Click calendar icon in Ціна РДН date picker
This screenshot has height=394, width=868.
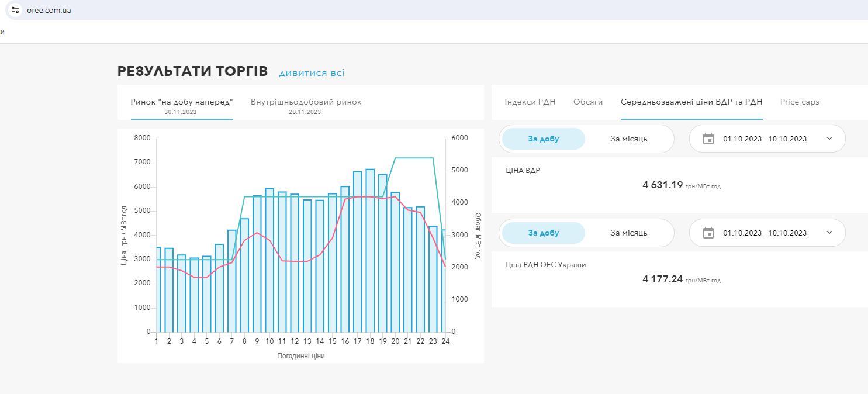tap(708, 233)
